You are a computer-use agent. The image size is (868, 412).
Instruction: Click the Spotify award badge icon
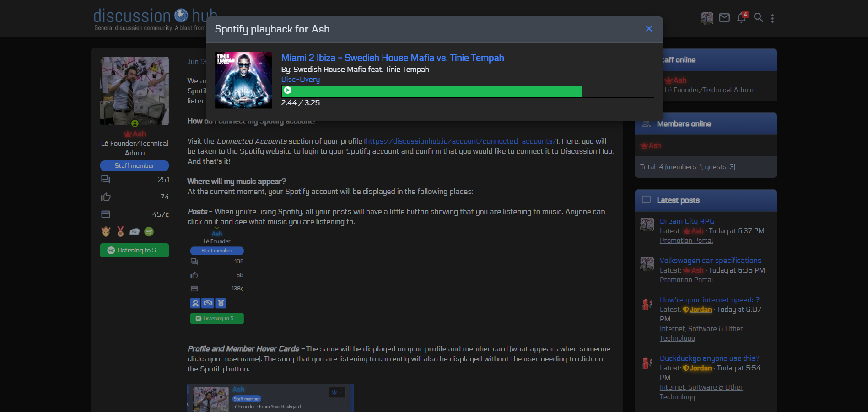click(149, 232)
